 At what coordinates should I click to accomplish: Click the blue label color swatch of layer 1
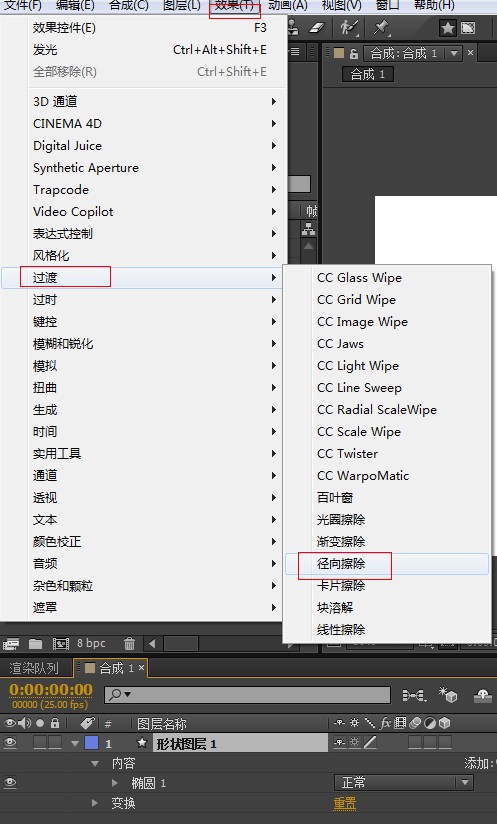coord(91,743)
